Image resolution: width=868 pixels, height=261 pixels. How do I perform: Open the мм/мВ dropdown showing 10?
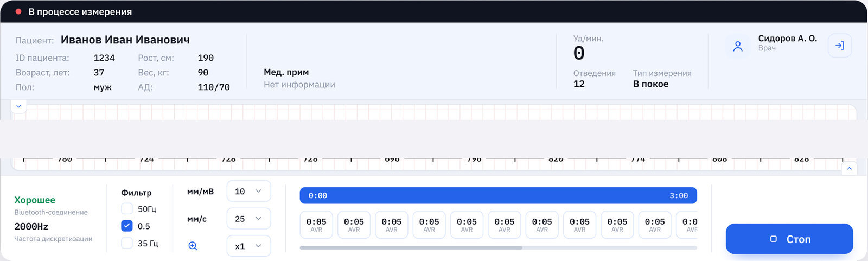248,191
